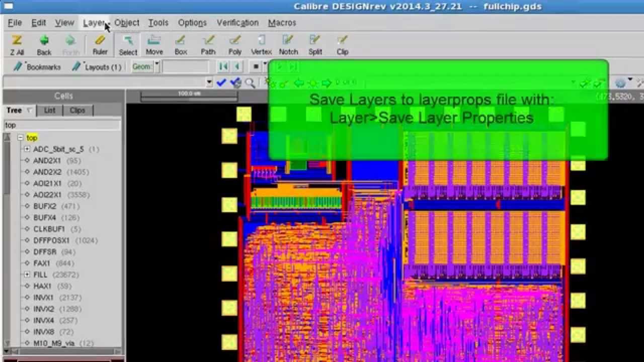Screen dimensions: 644x362
Task: Open the Edit menu
Action: (39, 23)
